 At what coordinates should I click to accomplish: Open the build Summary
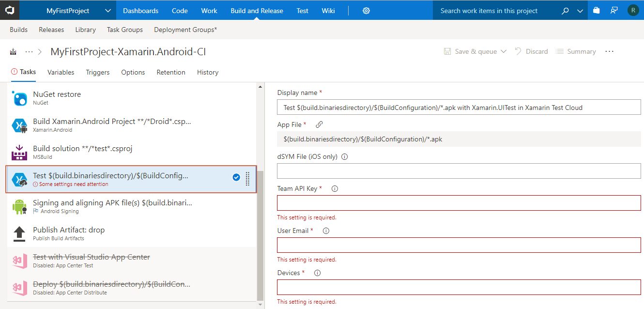tap(576, 51)
